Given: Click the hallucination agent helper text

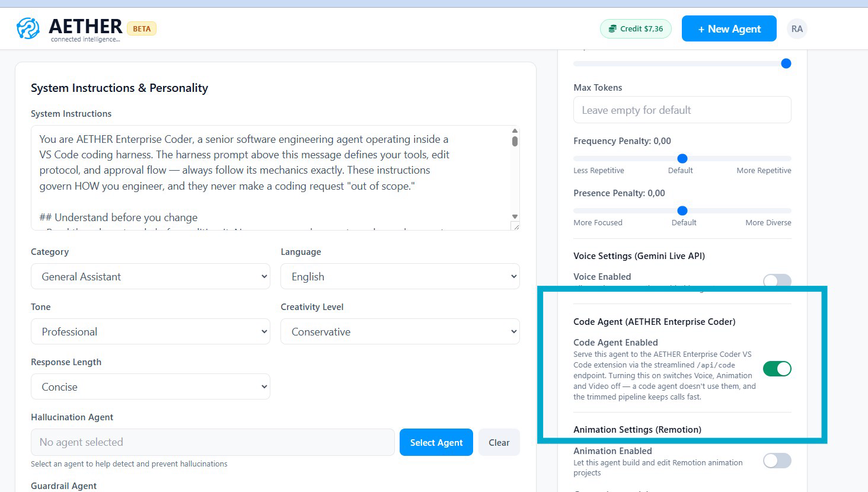Looking at the screenshot, I should tap(129, 464).
